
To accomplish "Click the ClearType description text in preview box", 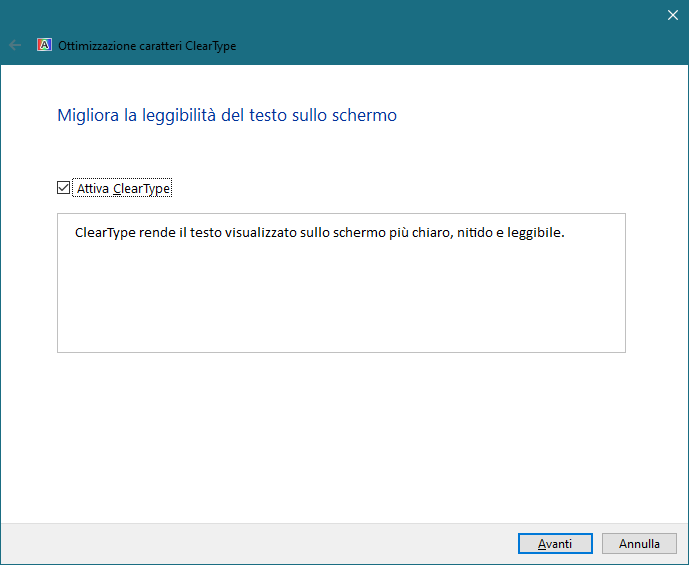I will pyautogui.click(x=319, y=232).
